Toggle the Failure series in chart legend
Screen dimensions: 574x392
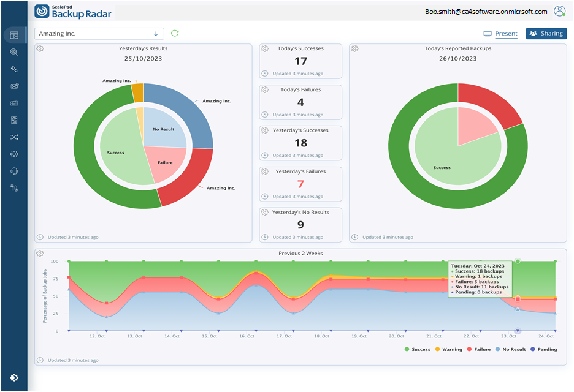(479, 349)
